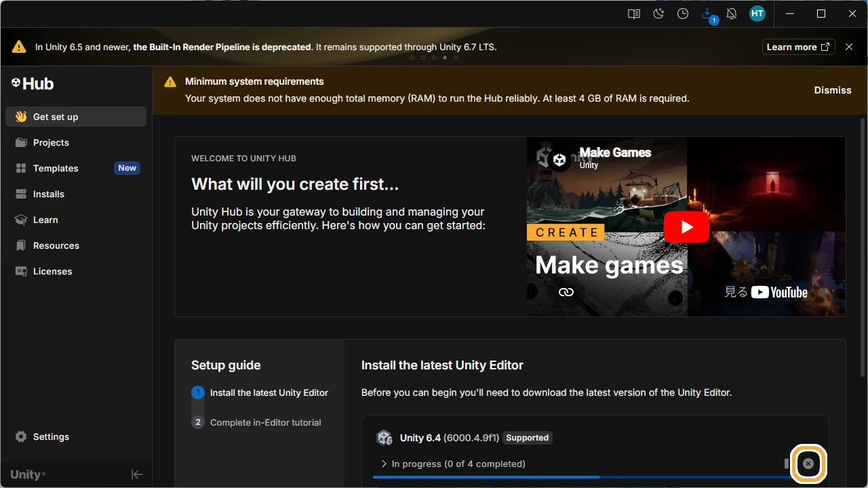This screenshot has height=488, width=868.
Task: Expand the In progress details chevron
Action: [x=384, y=464]
